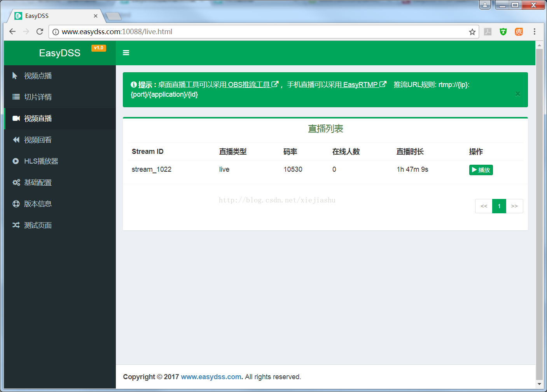Image resolution: width=547 pixels, height=392 pixels.
Task: Focus the address bar URL field
Action: [x=264, y=32]
